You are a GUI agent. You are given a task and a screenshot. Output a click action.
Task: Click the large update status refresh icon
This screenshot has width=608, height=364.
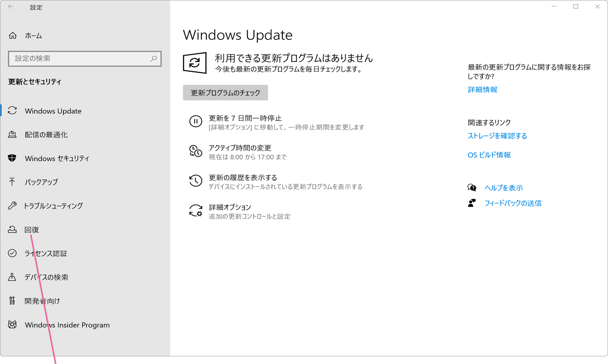click(195, 63)
